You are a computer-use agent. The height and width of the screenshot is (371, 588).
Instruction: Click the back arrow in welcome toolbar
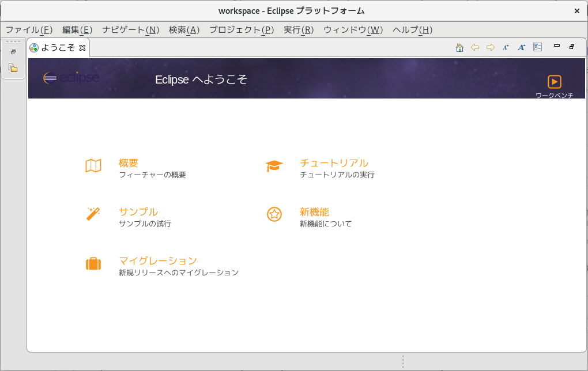pyautogui.click(x=475, y=47)
